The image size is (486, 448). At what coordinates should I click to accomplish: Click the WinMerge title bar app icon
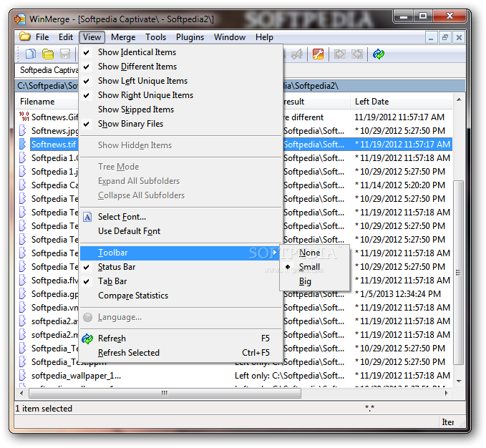click(x=20, y=19)
